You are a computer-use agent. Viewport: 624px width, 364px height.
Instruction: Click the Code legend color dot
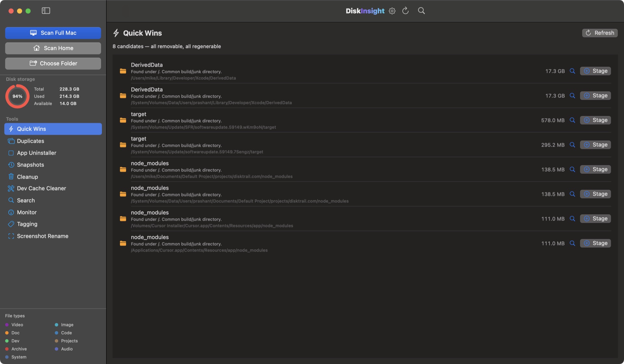57,333
